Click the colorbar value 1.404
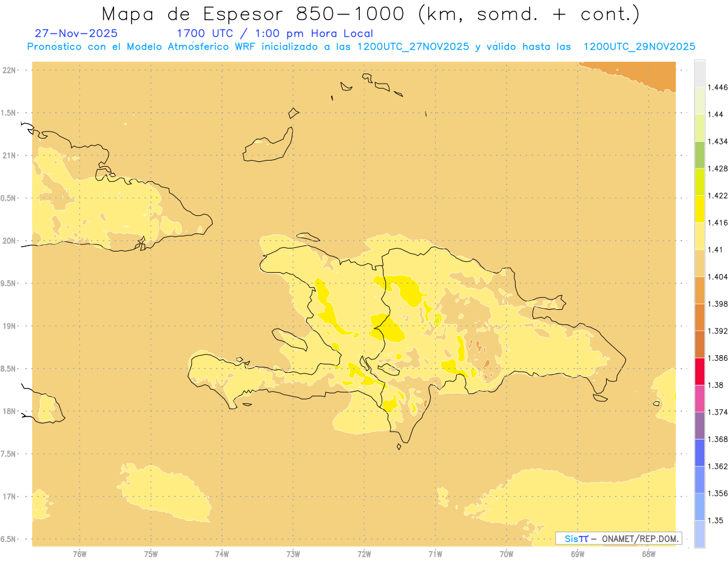This screenshot has width=728, height=562. [718, 276]
